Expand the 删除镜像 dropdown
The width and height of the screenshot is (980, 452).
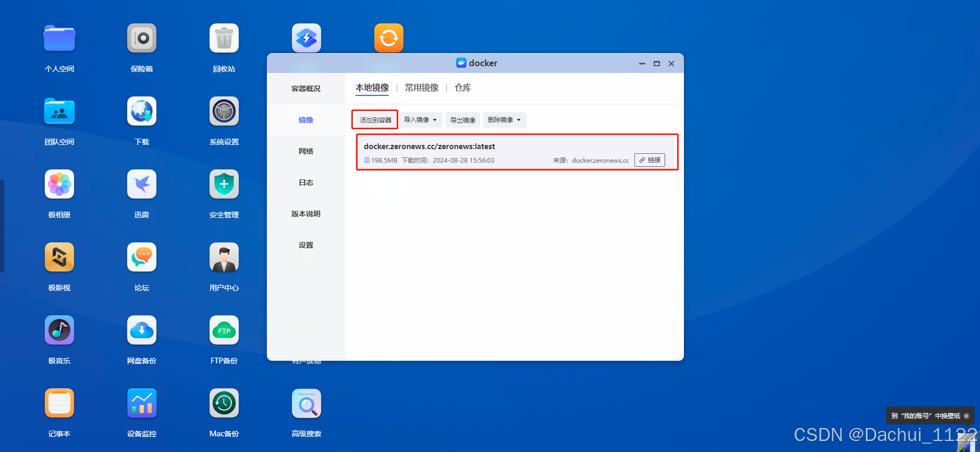tap(505, 120)
